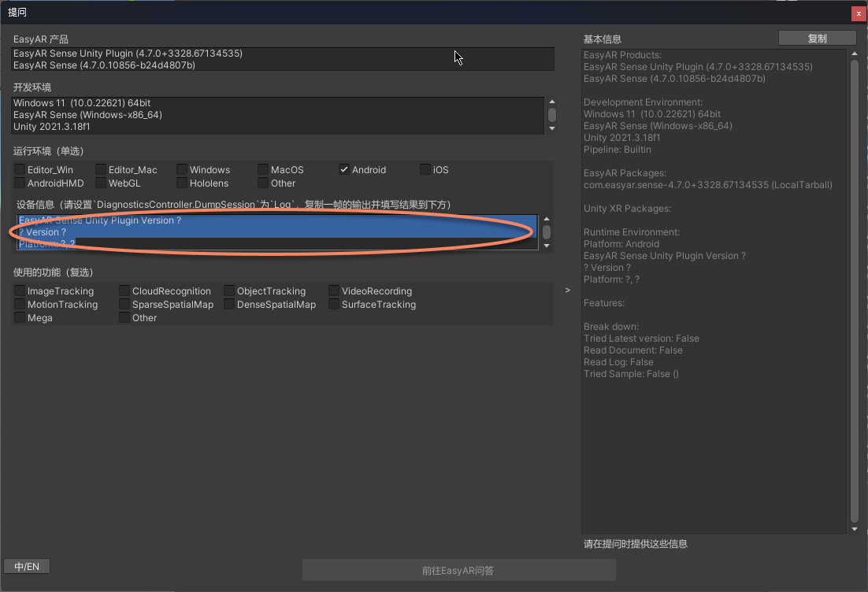Click the 复制 button to copy basic info
The image size is (868, 592).
click(x=817, y=37)
